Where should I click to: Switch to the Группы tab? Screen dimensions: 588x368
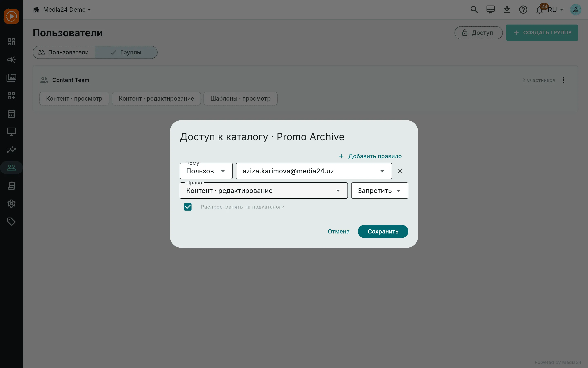tap(126, 52)
